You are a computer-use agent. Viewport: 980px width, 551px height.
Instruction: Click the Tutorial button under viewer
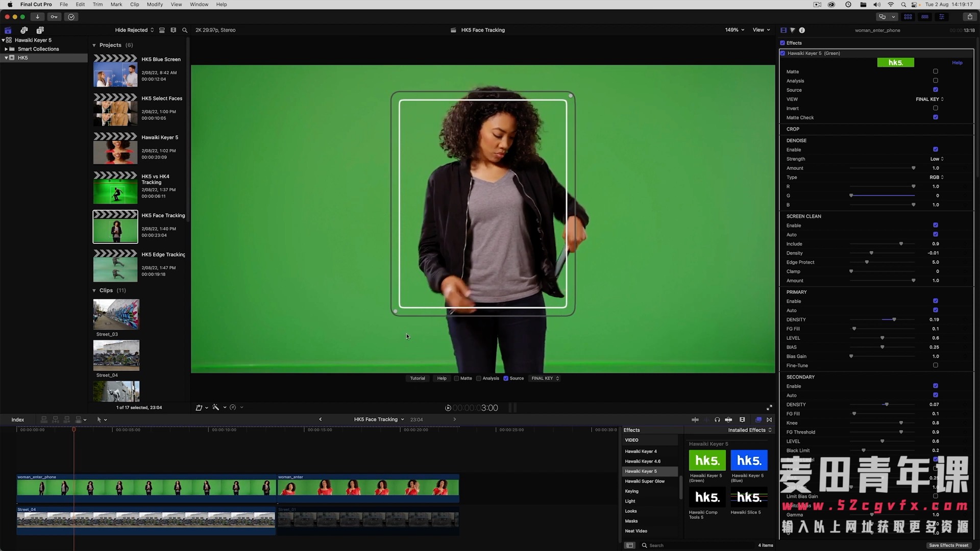click(x=418, y=379)
